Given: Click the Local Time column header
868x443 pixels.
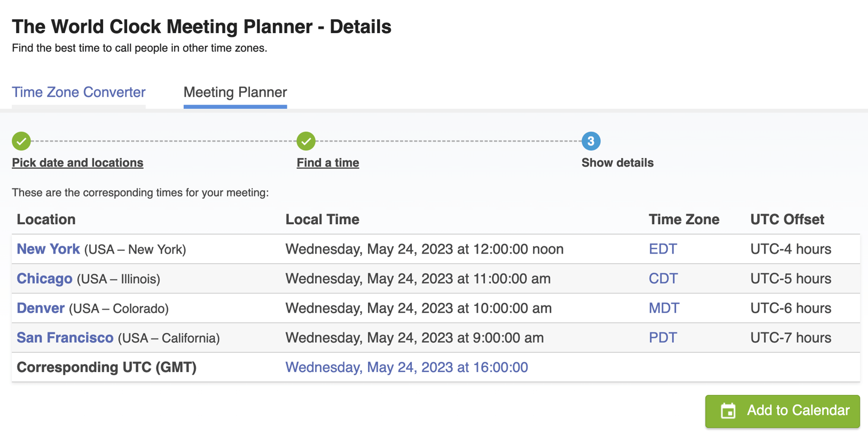Looking at the screenshot, I should [x=322, y=219].
